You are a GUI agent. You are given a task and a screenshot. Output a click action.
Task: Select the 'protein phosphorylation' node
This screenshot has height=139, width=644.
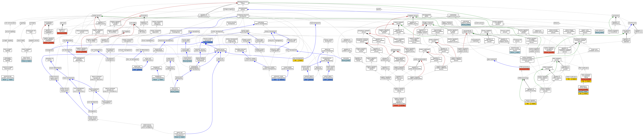point(420,60)
